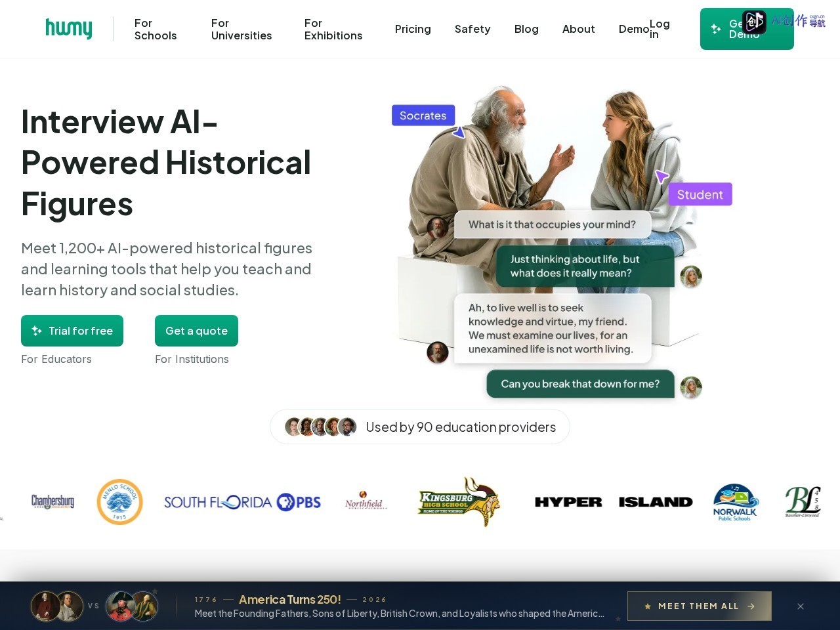Screen dimensions: 840x630
Task: Go to the Pricing page
Action: [x=413, y=29]
